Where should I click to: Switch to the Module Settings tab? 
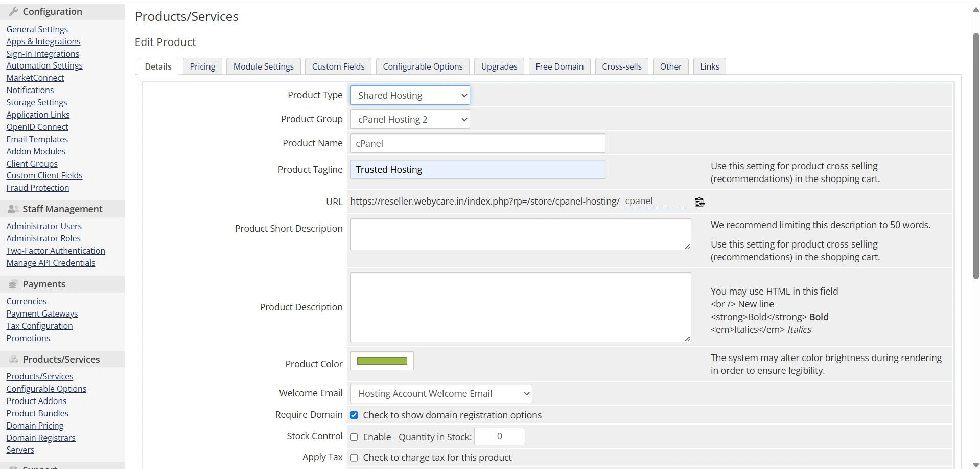coord(264,66)
